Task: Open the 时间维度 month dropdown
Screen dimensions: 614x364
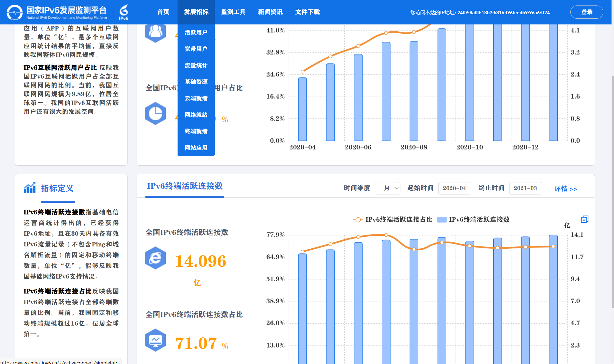Action: 388,188
